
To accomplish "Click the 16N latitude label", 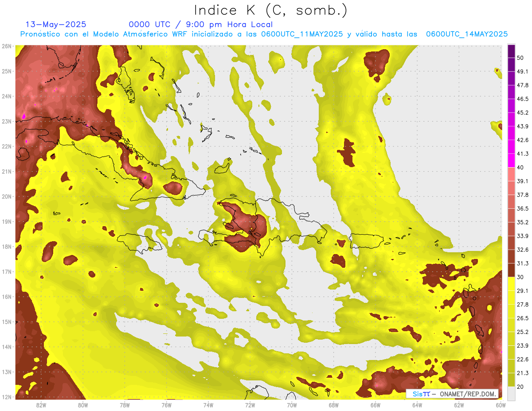I will coord(7,297).
